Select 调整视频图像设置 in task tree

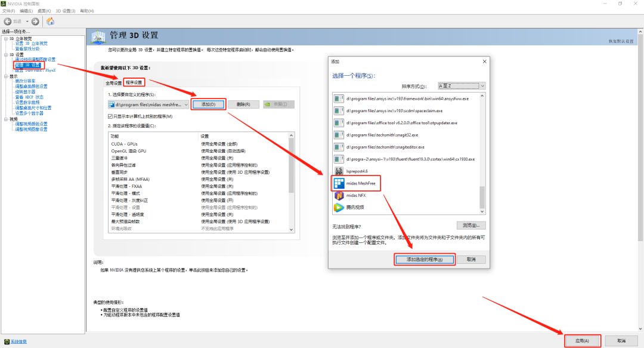(x=31, y=129)
